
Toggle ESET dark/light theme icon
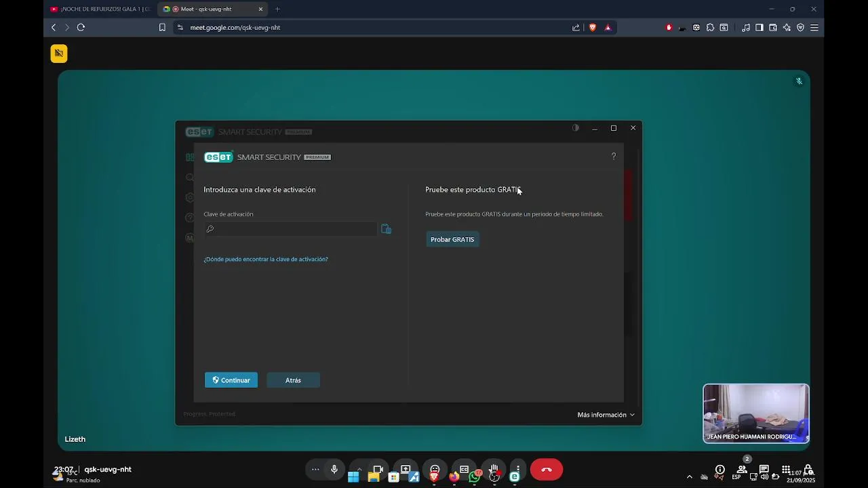coord(576,127)
